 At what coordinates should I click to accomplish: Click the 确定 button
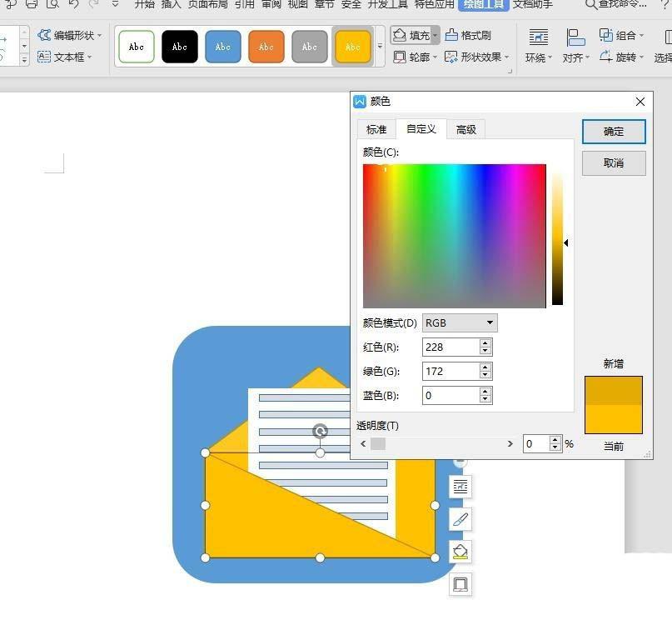(x=614, y=132)
